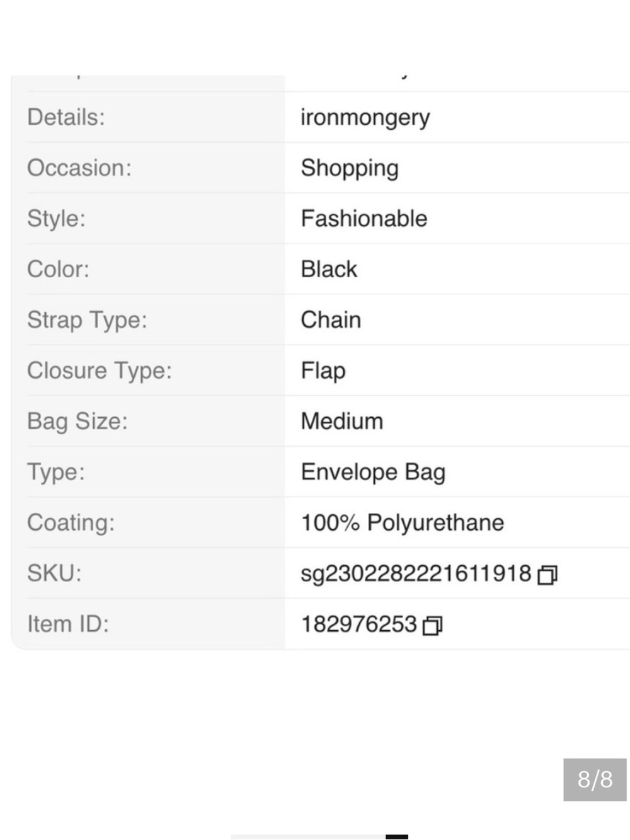
Task: Tap the Closure Type label
Action: coord(100,371)
